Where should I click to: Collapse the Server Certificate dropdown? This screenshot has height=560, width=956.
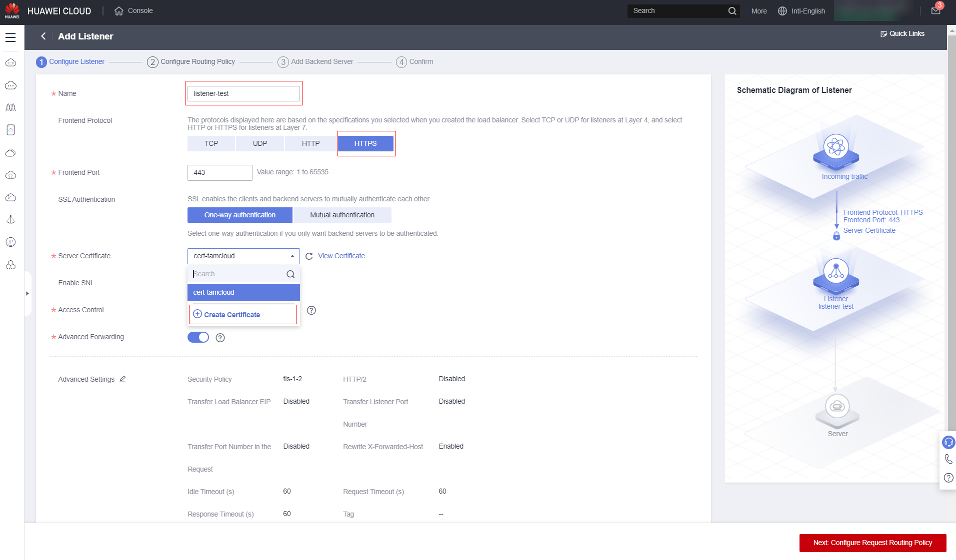(x=292, y=256)
